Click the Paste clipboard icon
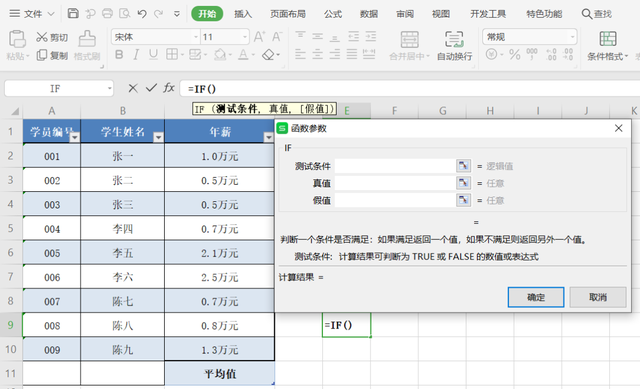 point(17,40)
